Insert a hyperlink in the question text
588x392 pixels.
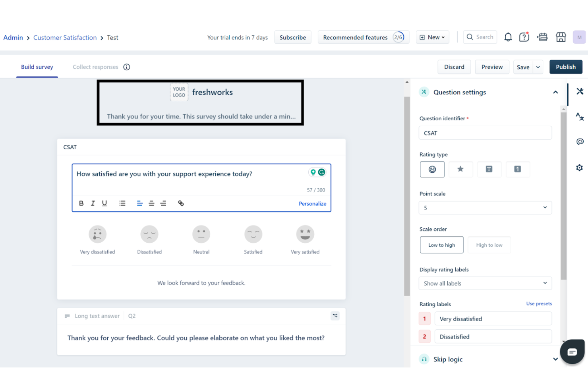click(x=181, y=203)
